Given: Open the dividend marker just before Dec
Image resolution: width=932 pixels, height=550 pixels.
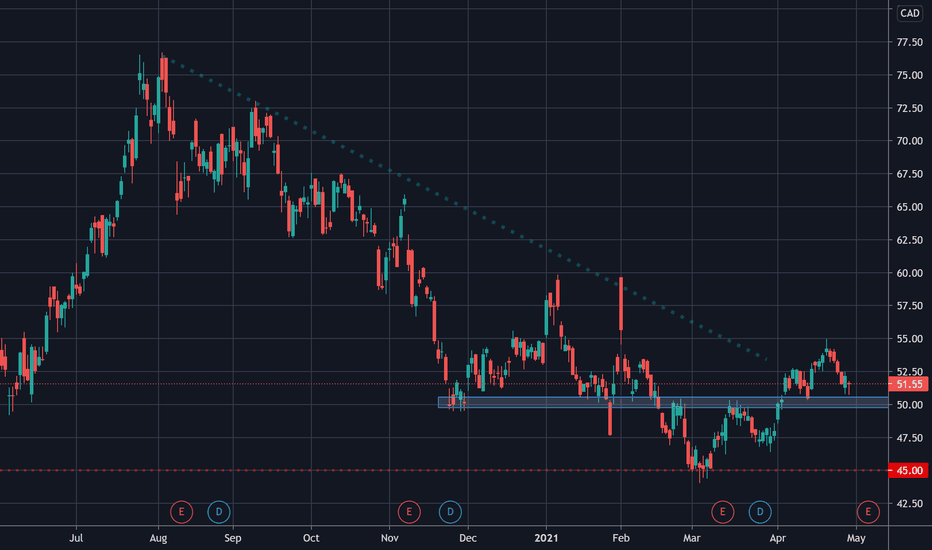Looking at the screenshot, I should [x=450, y=511].
